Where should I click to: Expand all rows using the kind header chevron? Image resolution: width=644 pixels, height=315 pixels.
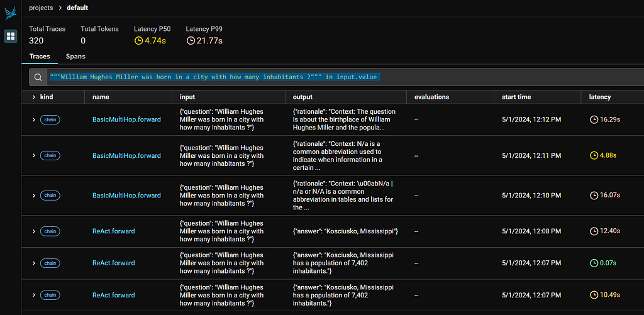click(34, 97)
